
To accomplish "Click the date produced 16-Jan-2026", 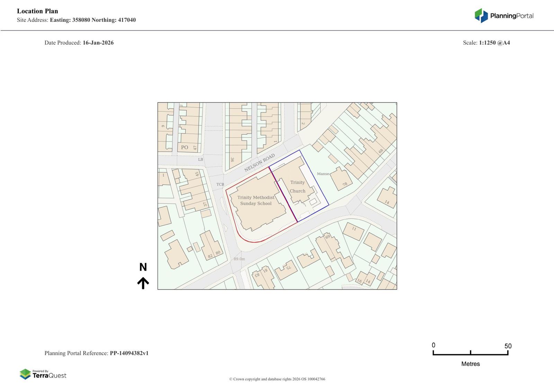I will pyautogui.click(x=98, y=43).
